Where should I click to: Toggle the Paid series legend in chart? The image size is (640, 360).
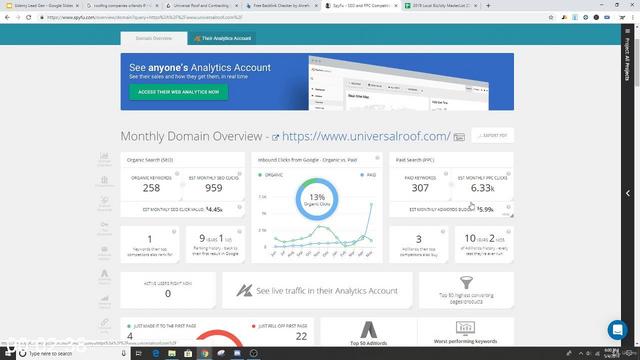pos(368,175)
